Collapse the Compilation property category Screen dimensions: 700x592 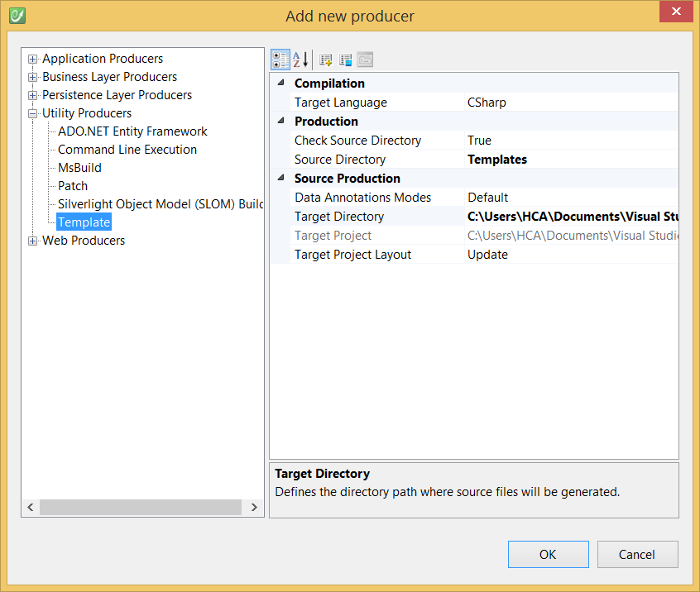(280, 83)
